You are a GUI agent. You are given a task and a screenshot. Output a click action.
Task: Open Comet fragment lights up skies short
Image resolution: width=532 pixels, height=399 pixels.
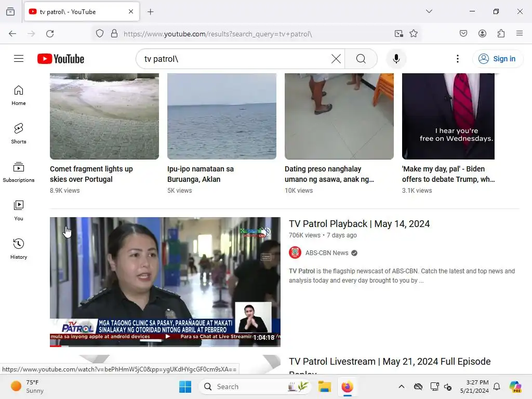pyautogui.click(x=104, y=116)
